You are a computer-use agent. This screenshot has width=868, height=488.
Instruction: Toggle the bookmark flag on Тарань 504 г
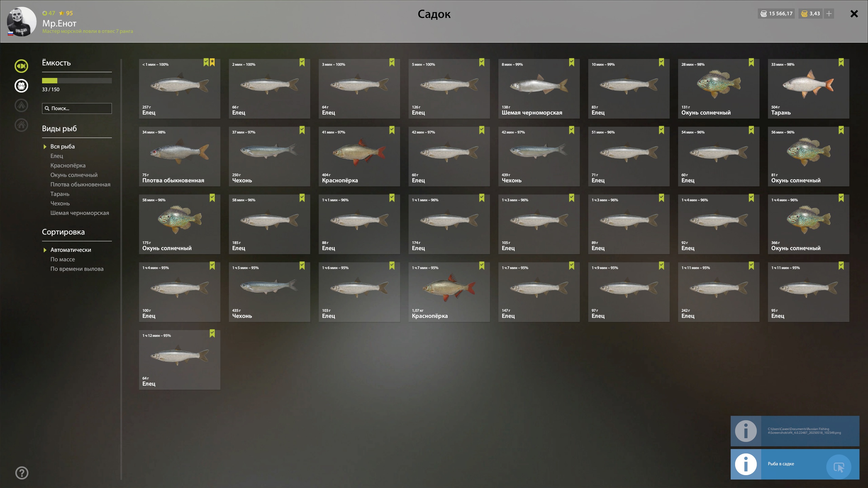tap(841, 62)
